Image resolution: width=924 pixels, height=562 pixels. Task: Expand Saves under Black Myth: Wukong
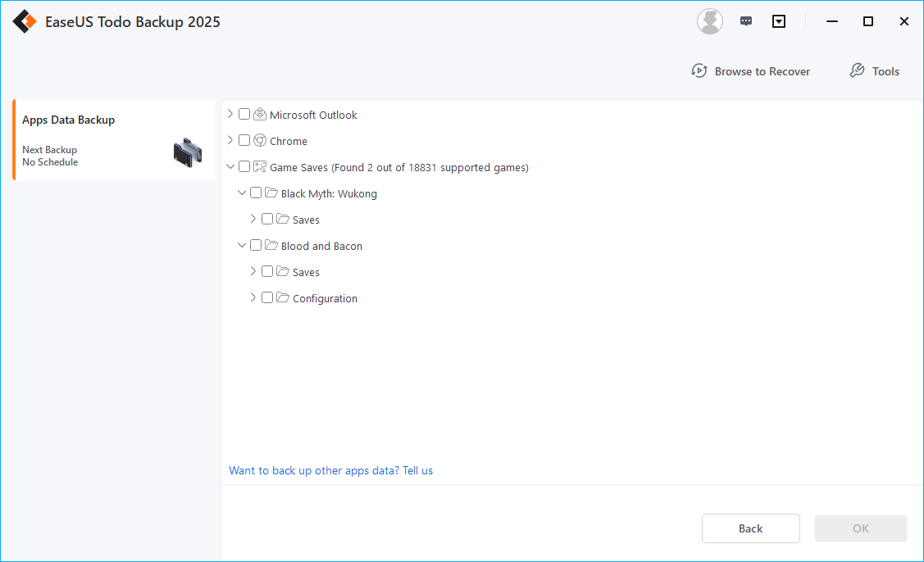(253, 219)
